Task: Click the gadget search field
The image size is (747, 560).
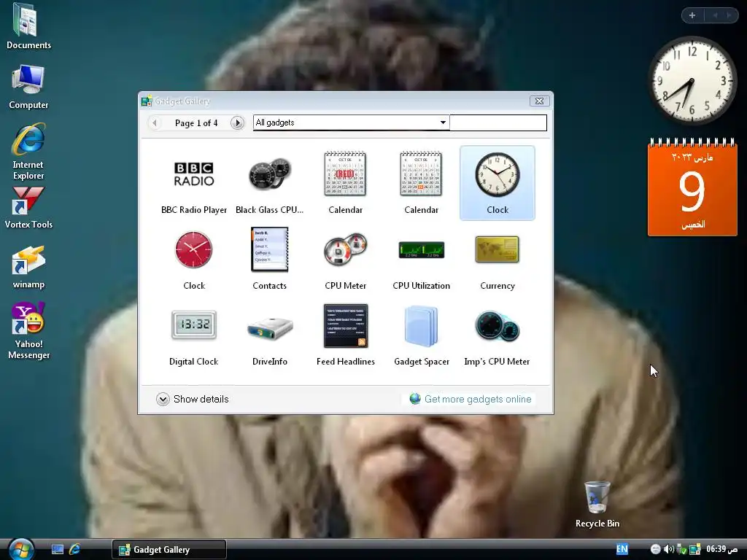Action: [498, 122]
